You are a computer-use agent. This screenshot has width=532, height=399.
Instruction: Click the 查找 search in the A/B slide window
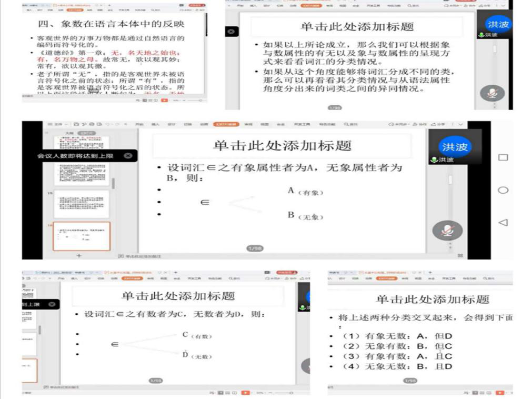[x=351, y=125]
